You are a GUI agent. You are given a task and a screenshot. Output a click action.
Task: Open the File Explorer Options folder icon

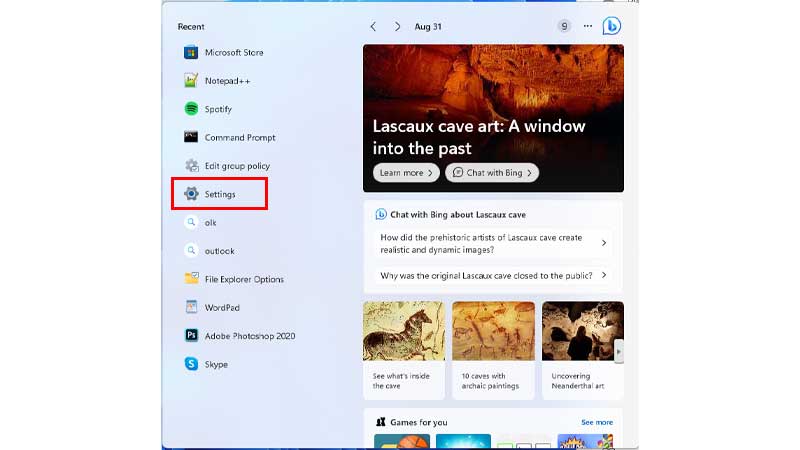[x=191, y=279]
